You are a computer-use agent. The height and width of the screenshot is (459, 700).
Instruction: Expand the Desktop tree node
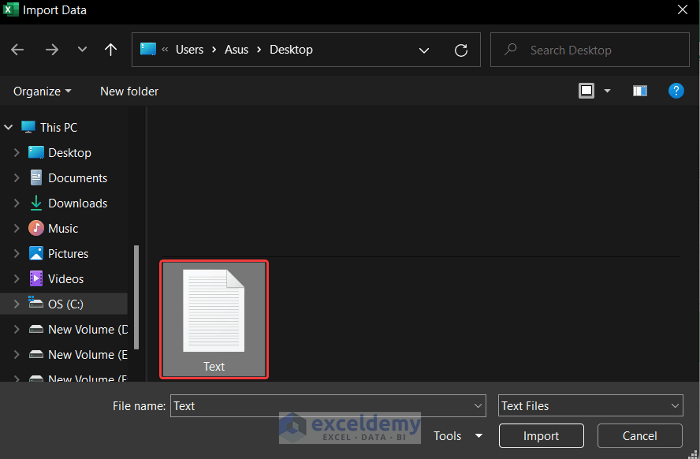click(x=17, y=153)
